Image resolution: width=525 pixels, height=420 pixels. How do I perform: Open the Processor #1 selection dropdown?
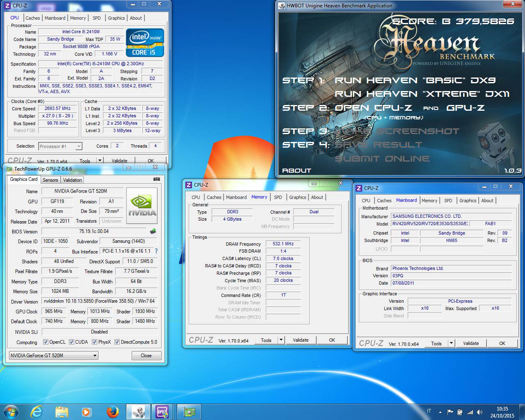60,146
